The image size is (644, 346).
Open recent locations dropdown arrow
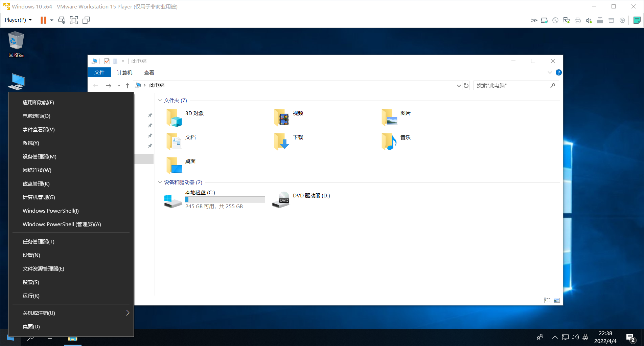(119, 86)
